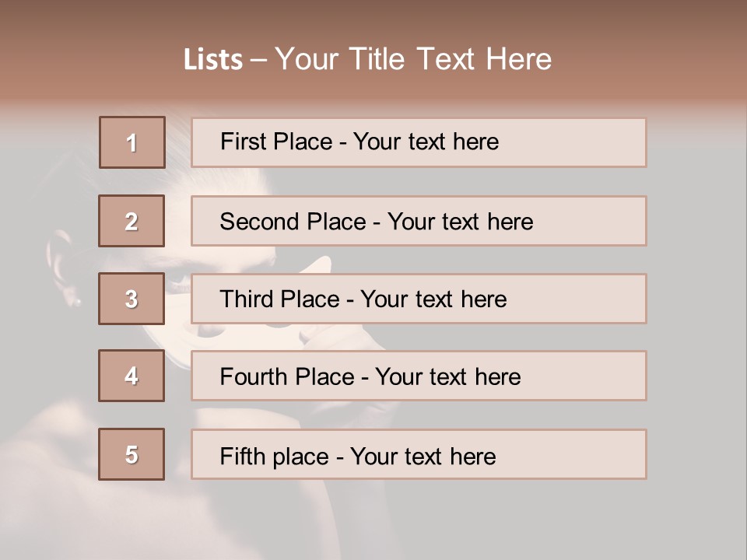Select the number 4 box
Viewport: 747px width, 560px height.
[132, 376]
